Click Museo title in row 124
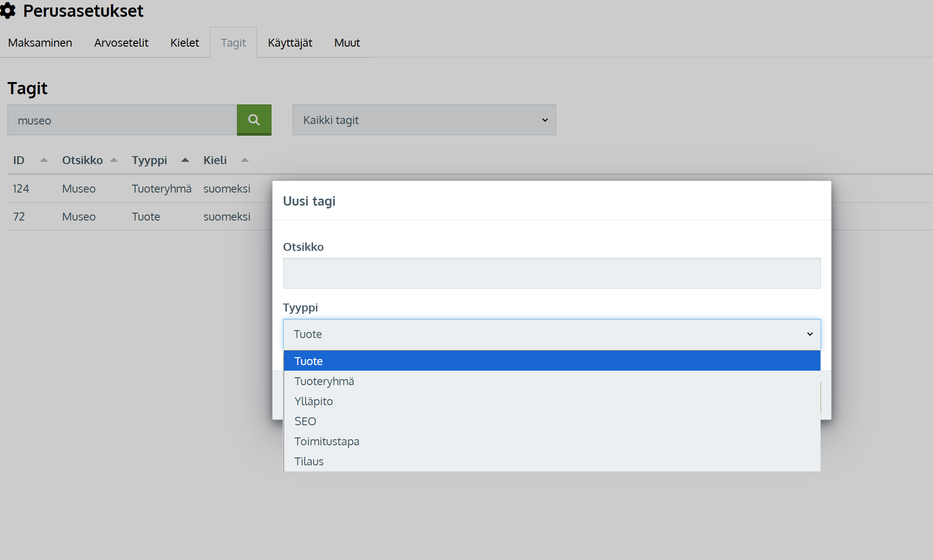Viewport: 933px width, 560px height. click(x=79, y=188)
